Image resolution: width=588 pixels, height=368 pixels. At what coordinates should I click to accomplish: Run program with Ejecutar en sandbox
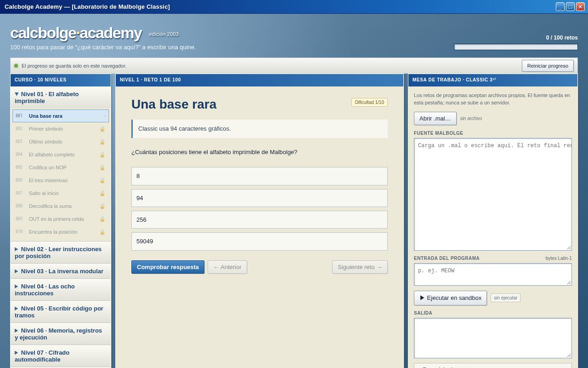pyautogui.click(x=450, y=298)
